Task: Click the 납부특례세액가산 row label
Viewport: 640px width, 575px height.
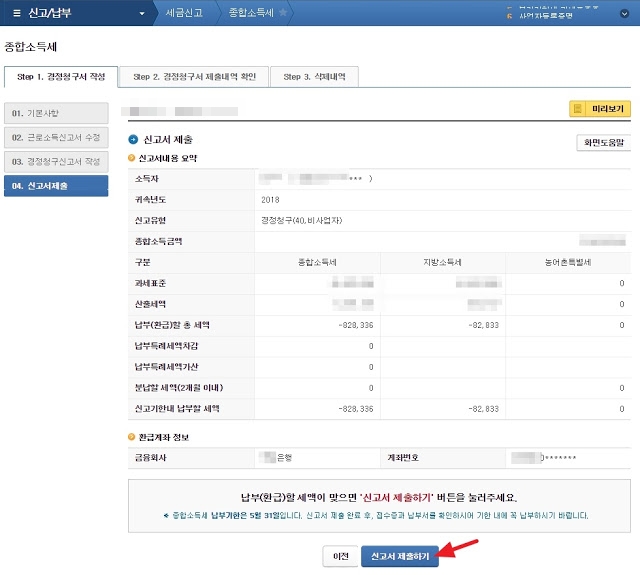Action: point(166,367)
